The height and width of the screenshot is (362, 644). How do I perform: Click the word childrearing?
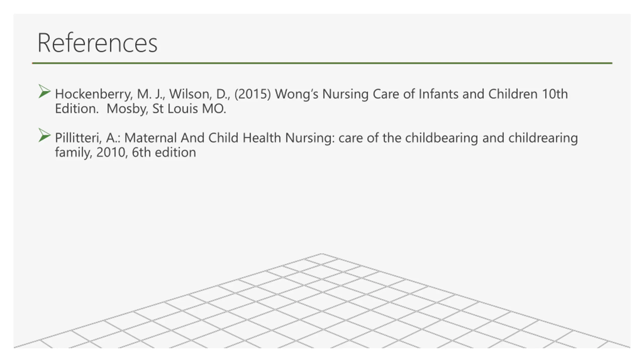(543, 138)
